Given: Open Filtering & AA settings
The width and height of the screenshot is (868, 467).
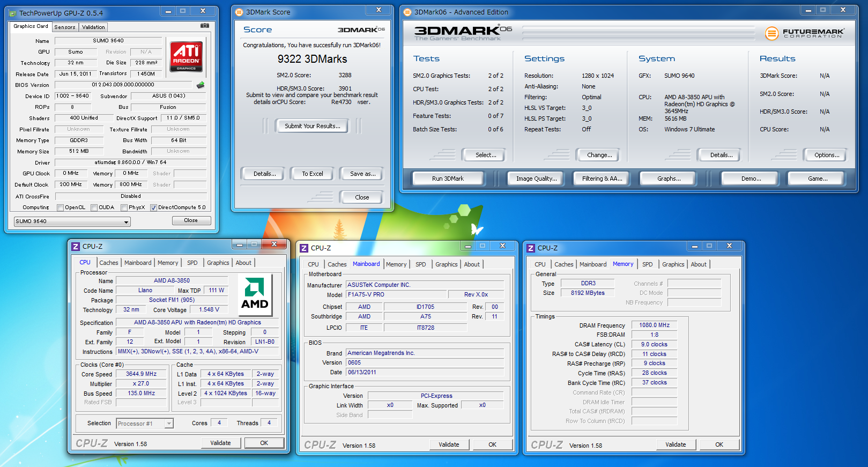Looking at the screenshot, I should click(x=602, y=179).
